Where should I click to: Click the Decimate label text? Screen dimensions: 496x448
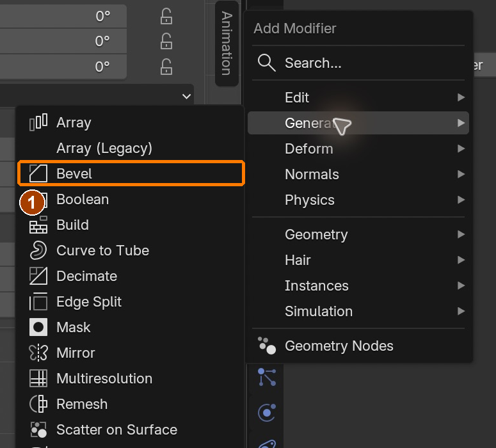point(86,276)
